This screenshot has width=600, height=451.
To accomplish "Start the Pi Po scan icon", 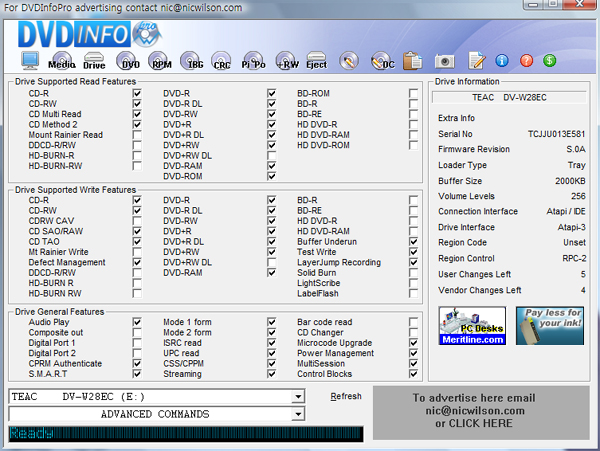I will click(x=253, y=61).
